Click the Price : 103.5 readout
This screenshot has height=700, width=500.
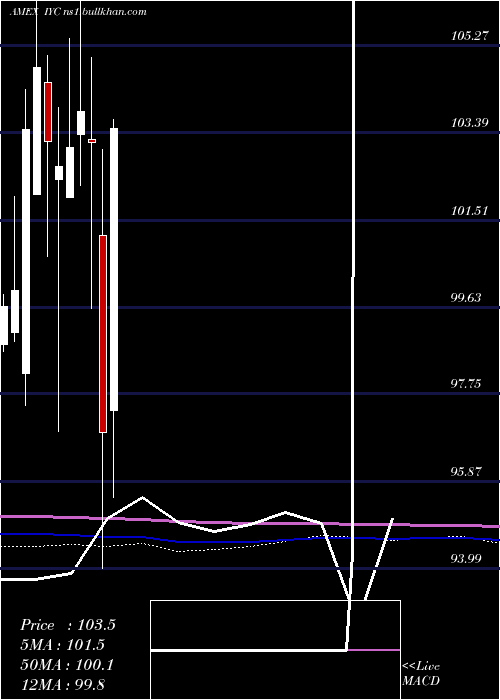coord(68,625)
